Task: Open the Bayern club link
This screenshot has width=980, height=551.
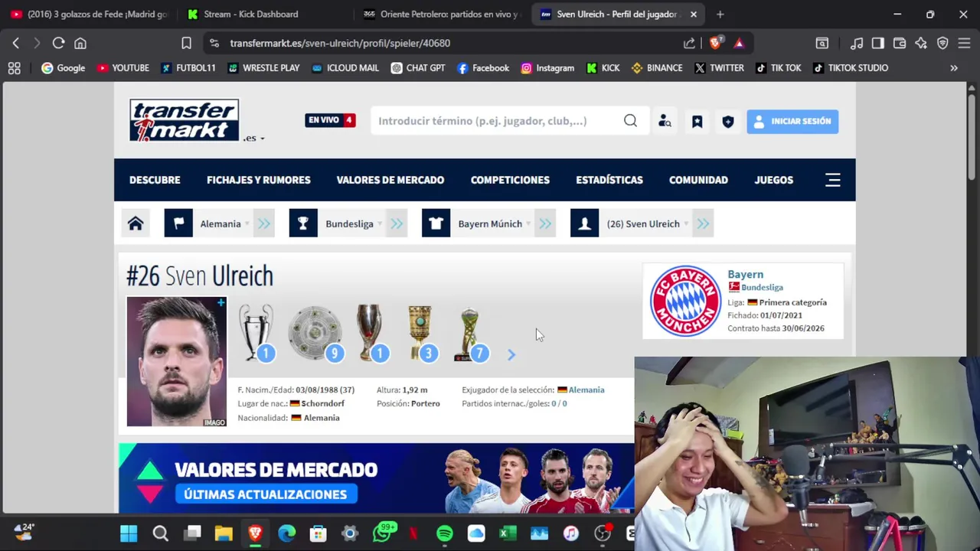Action: coord(745,274)
